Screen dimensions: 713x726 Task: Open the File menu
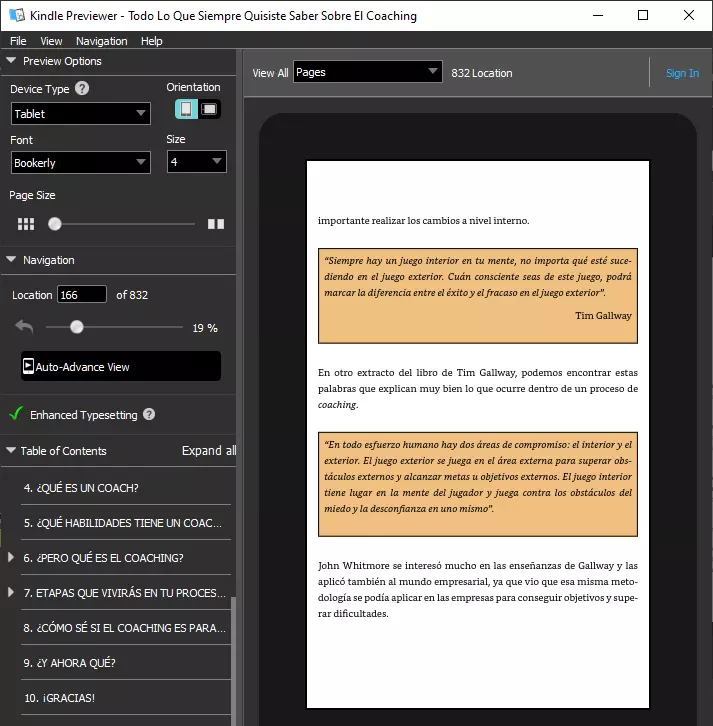click(x=18, y=41)
